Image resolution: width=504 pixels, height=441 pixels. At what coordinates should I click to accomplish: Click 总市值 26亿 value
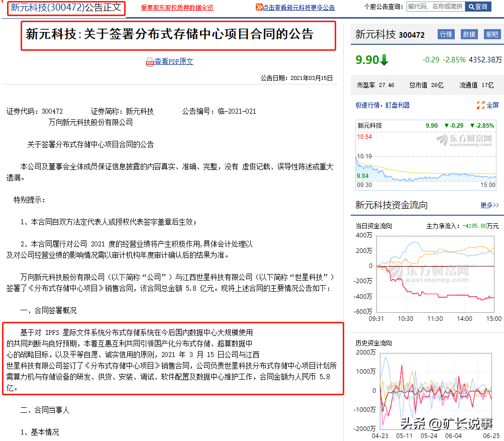[426, 85]
